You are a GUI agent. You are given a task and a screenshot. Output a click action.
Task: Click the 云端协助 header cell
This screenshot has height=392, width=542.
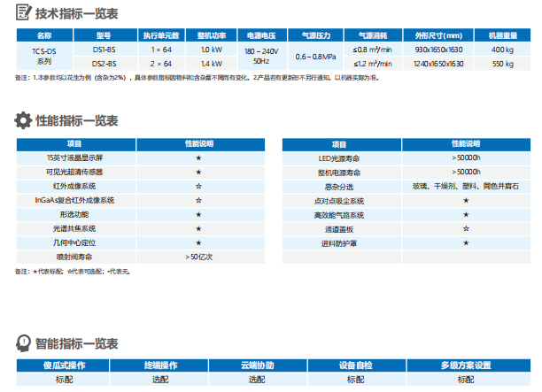click(x=257, y=365)
